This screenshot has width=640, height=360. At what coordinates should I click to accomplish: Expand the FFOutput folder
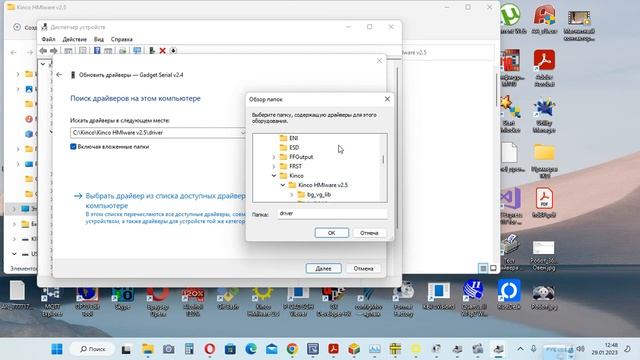(x=274, y=157)
